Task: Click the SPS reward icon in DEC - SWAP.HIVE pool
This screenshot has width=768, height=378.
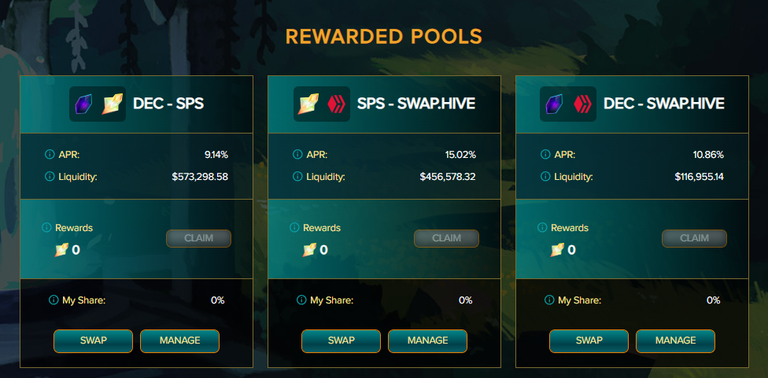Action: [x=557, y=250]
